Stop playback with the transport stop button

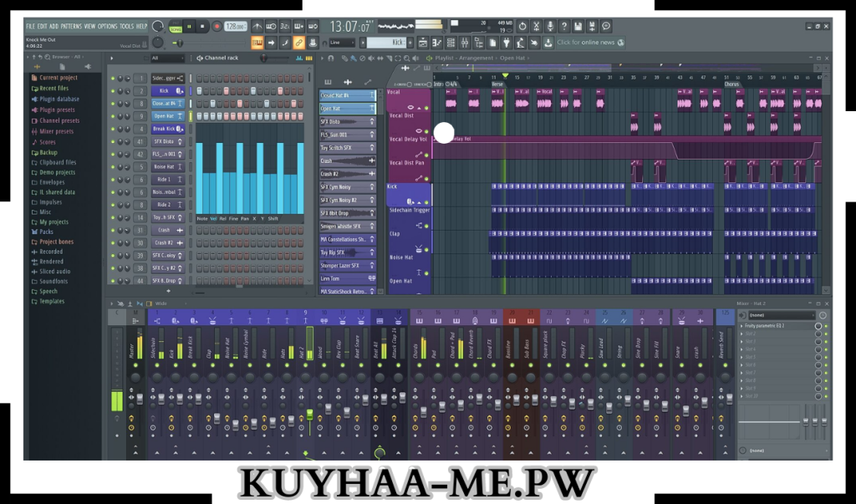pos(202,26)
